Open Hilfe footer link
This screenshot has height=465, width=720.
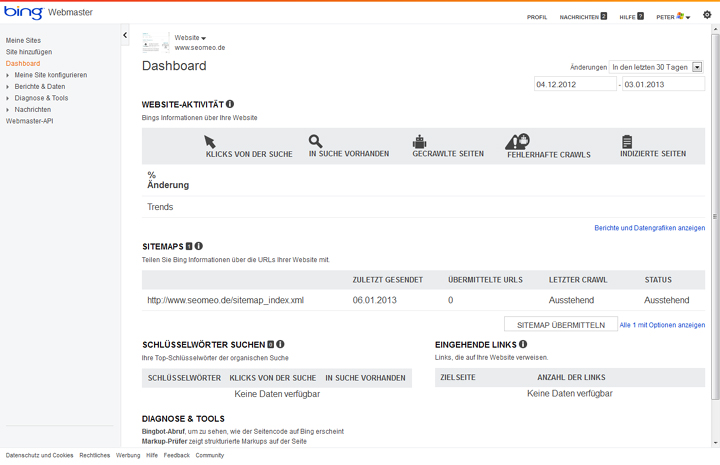point(152,455)
